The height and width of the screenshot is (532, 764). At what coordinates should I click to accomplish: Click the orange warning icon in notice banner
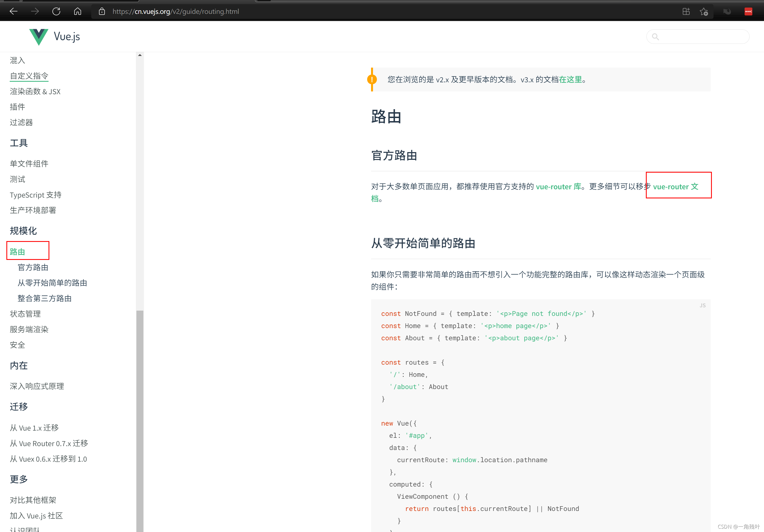click(x=372, y=80)
